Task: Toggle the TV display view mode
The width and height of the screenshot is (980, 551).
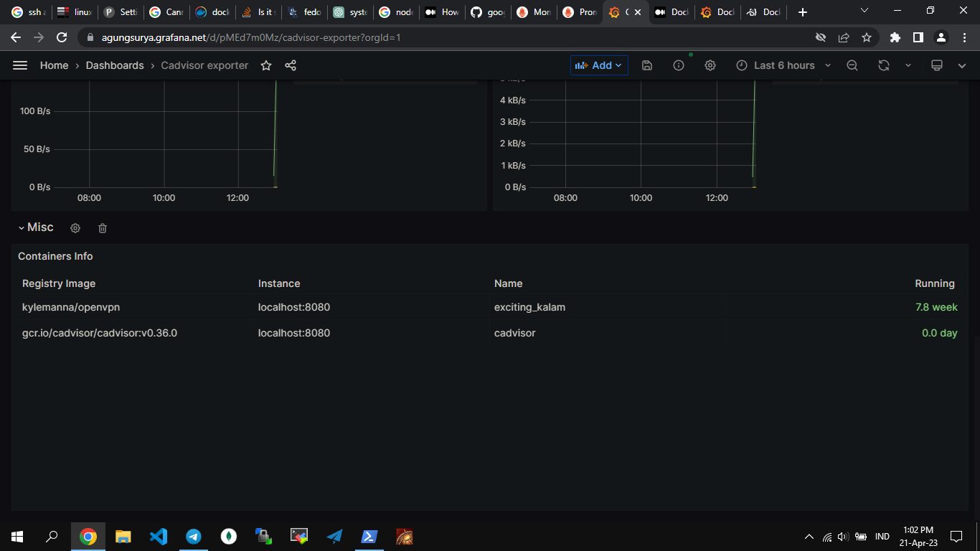Action: tap(936, 65)
